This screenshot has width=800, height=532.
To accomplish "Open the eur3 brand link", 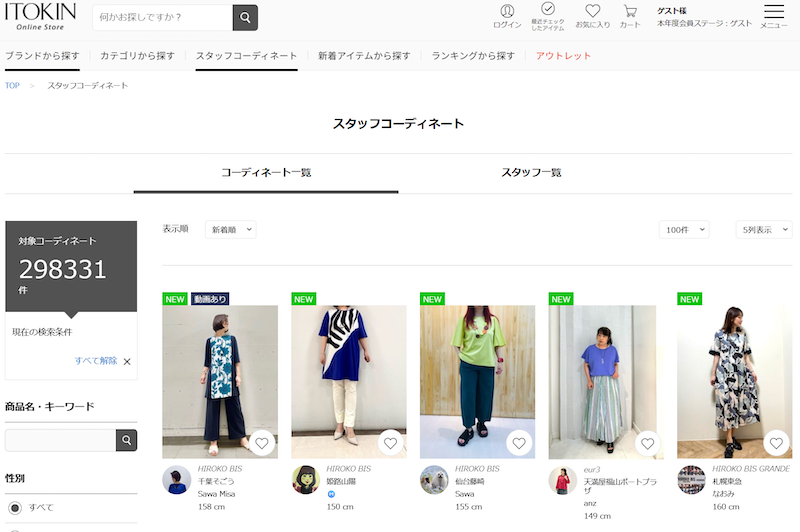I will click(x=592, y=469).
